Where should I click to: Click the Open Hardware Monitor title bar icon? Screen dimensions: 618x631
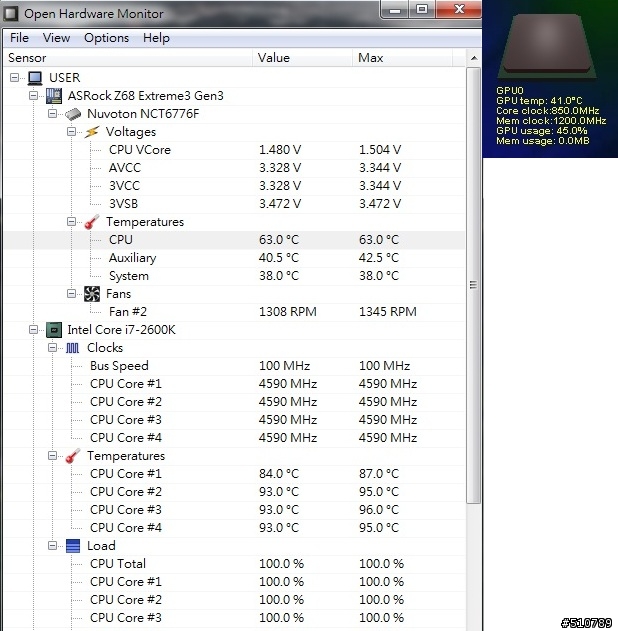[x=11, y=14]
